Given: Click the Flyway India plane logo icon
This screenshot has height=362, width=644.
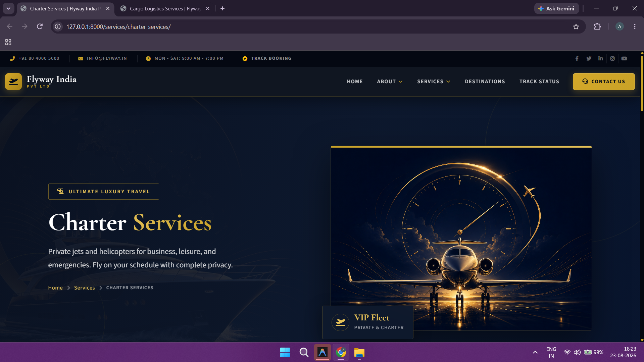Looking at the screenshot, I should click(13, 82).
